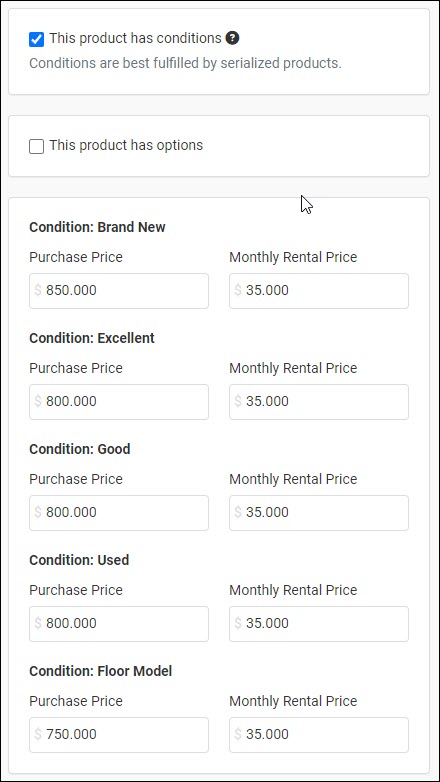Image resolution: width=440 pixels, height=782 pixels.
Task: Select Good condition Purchase Price field
Action: [119, 513]
